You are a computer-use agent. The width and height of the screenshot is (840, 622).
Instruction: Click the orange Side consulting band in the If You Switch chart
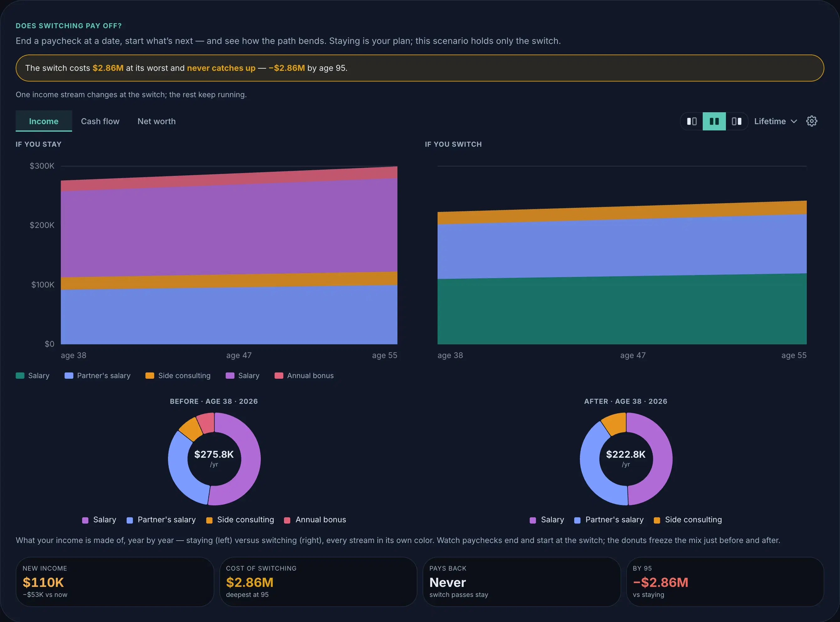coord(622,213)
